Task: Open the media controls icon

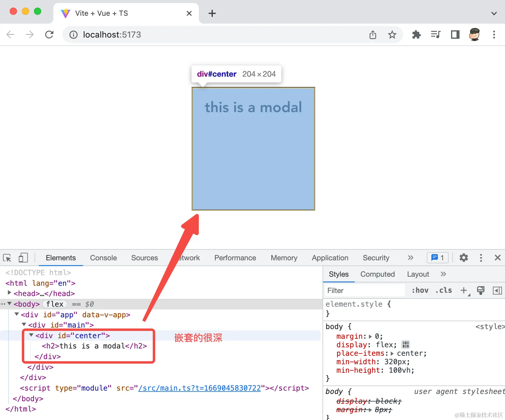Action: pyautogui.click(x=436, y=35)
